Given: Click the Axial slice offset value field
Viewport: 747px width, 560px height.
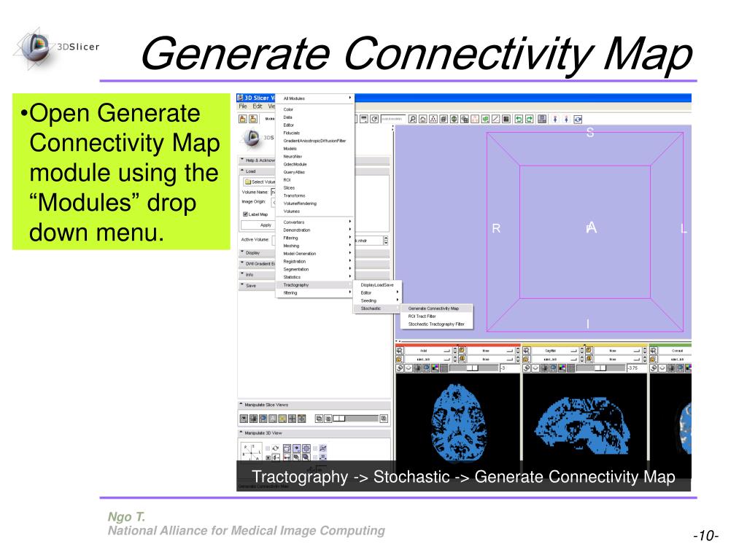Looking at the screenshot, I should [510, 368].
